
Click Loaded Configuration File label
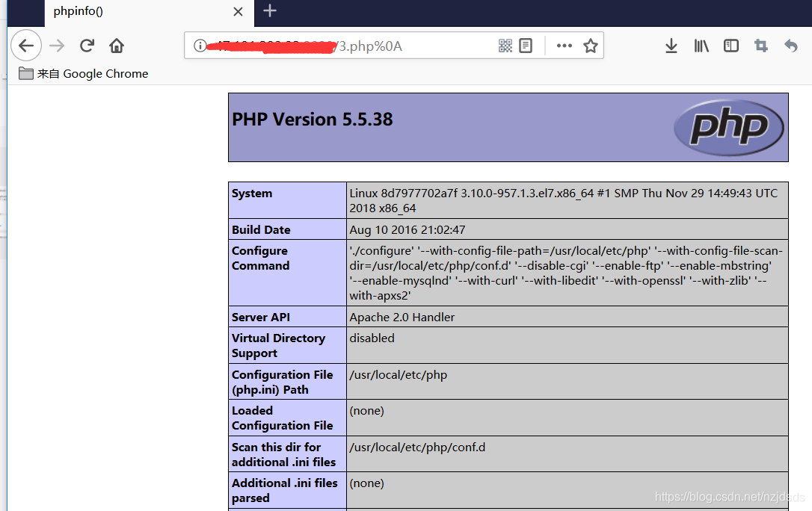tap(287, 418)
